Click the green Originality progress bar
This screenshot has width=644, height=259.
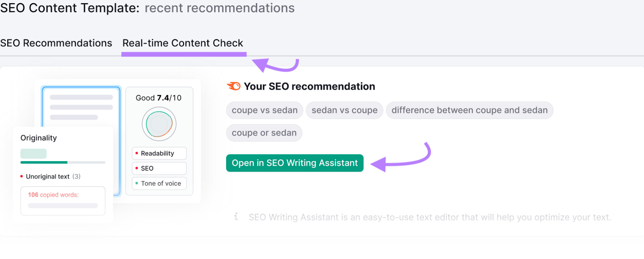(x=43, y=162)
